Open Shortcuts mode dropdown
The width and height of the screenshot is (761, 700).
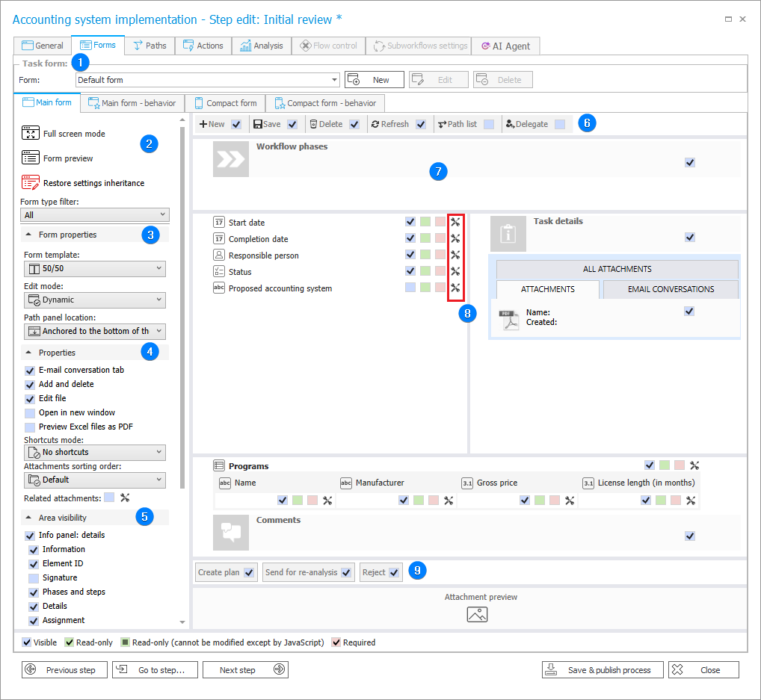[95, 452]
